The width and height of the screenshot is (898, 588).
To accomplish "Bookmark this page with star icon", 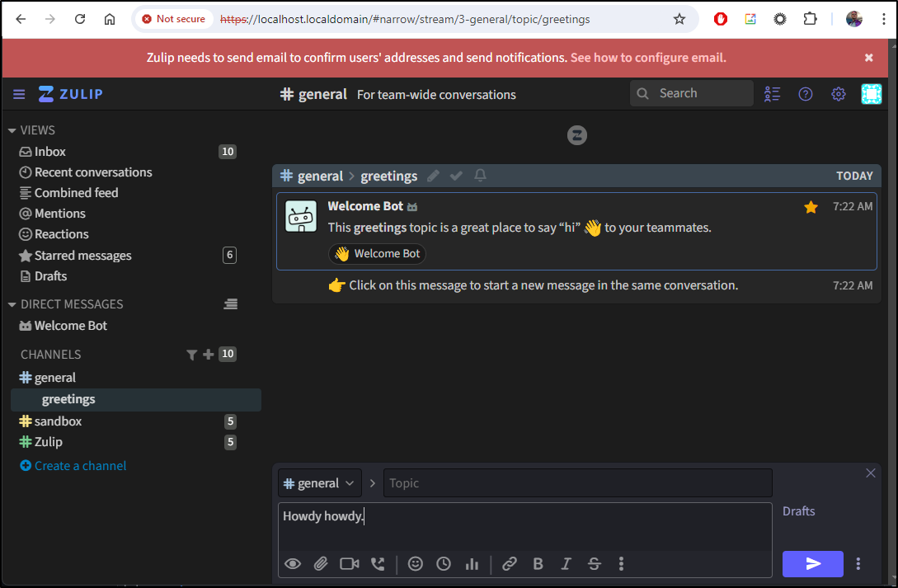I will [679, 19].
